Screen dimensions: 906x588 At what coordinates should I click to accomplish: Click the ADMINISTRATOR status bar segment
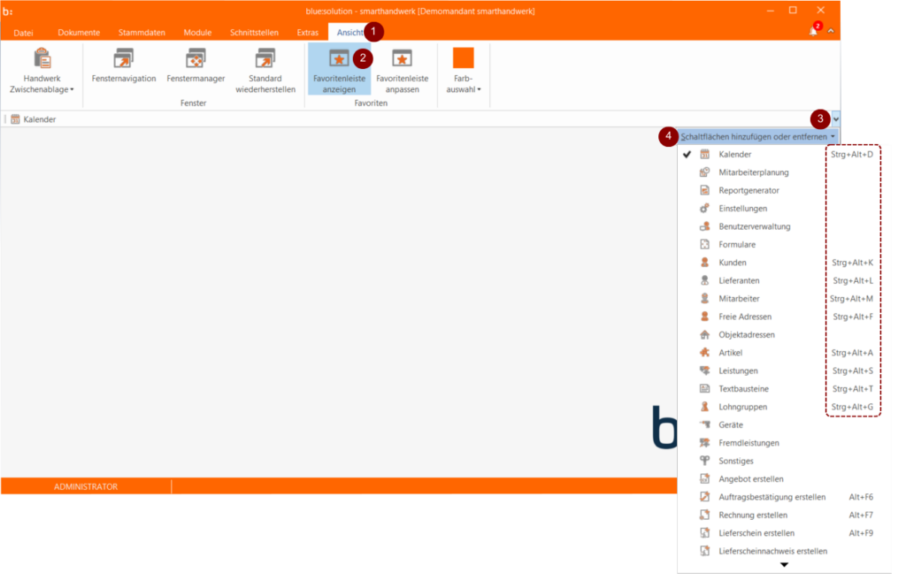[x=86, y=485]
